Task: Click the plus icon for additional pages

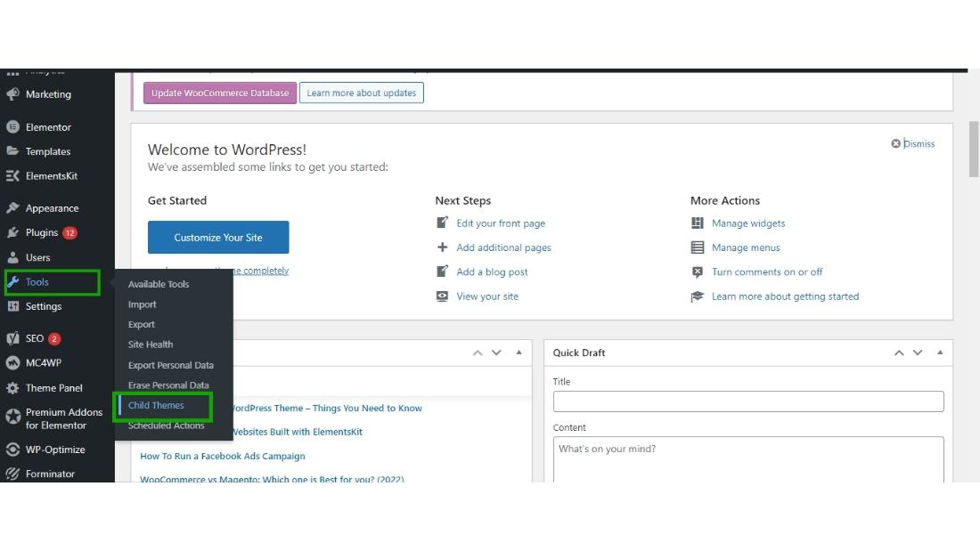Action: (442, 247)
